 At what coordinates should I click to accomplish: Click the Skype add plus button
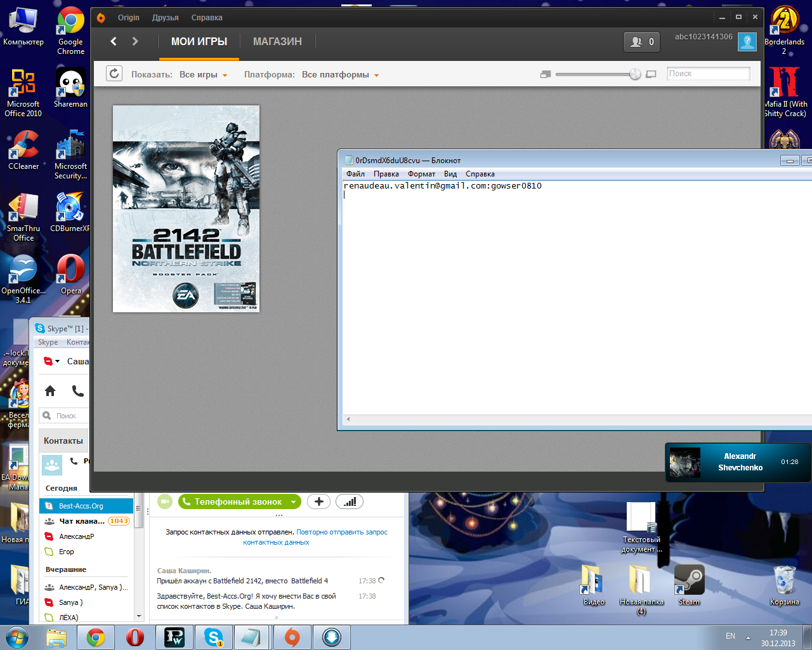point(318,501)
